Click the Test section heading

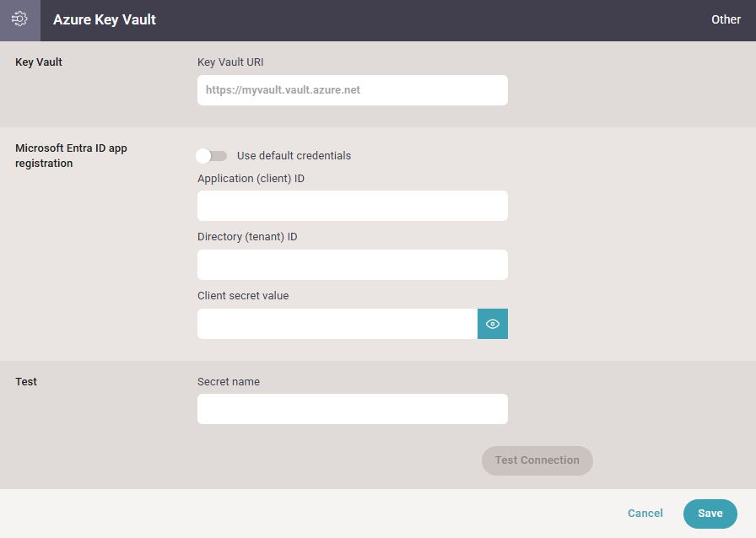(x=26, y=382)
